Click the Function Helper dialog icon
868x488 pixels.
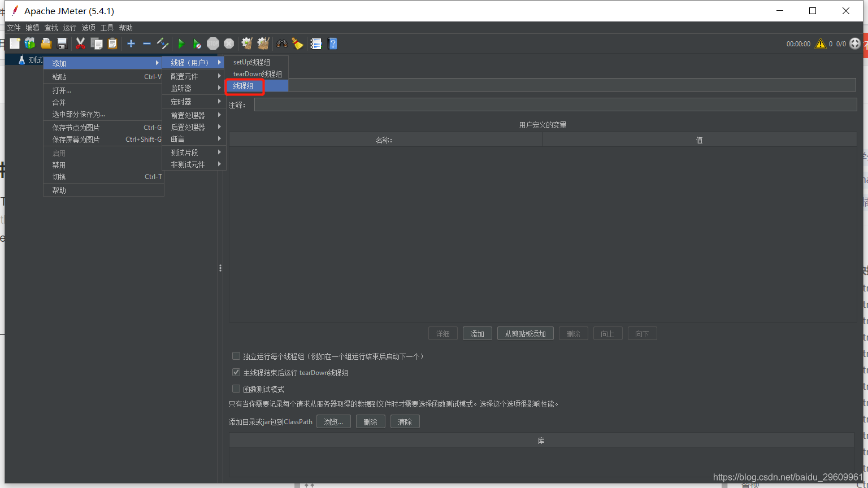pyautogui.click(x=316, y=43)
